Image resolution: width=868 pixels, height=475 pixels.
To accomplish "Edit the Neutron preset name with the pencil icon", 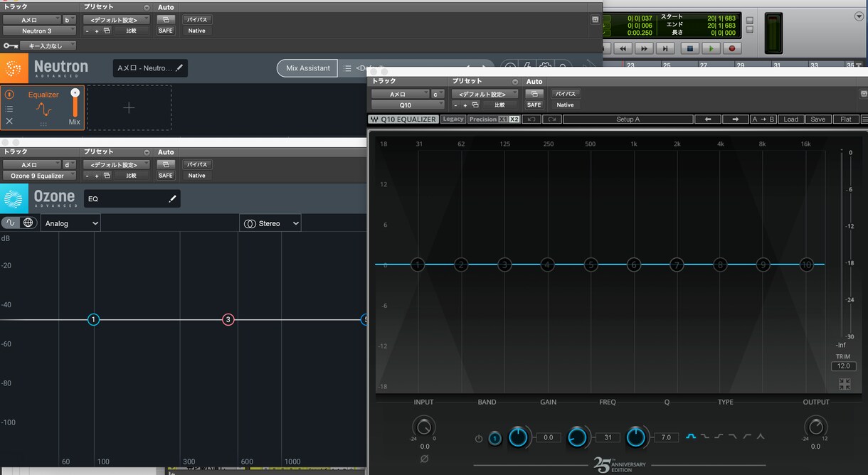I will [179, 68].
